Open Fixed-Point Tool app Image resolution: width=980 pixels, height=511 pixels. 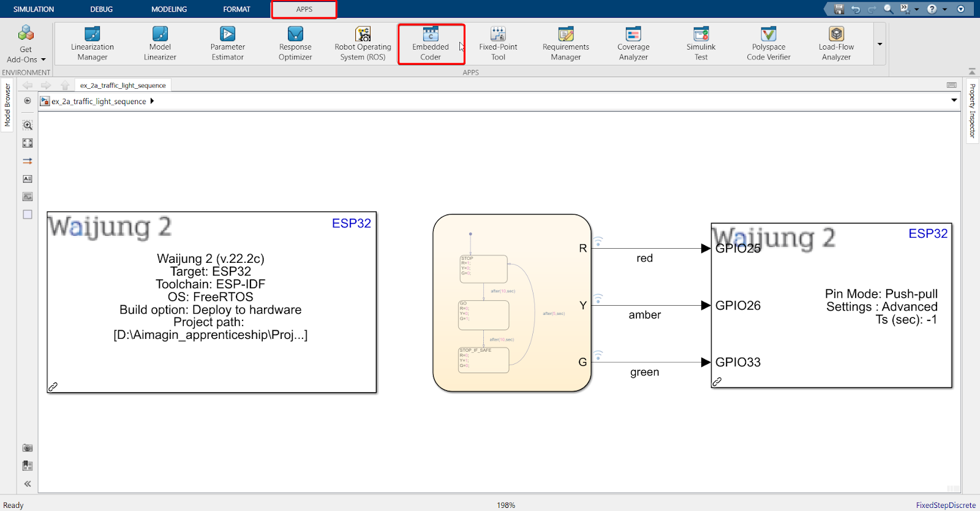pos(498,44)
